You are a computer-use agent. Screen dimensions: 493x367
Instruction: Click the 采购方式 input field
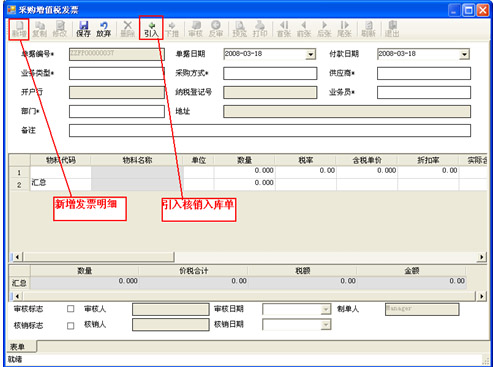tap(270, 73)
